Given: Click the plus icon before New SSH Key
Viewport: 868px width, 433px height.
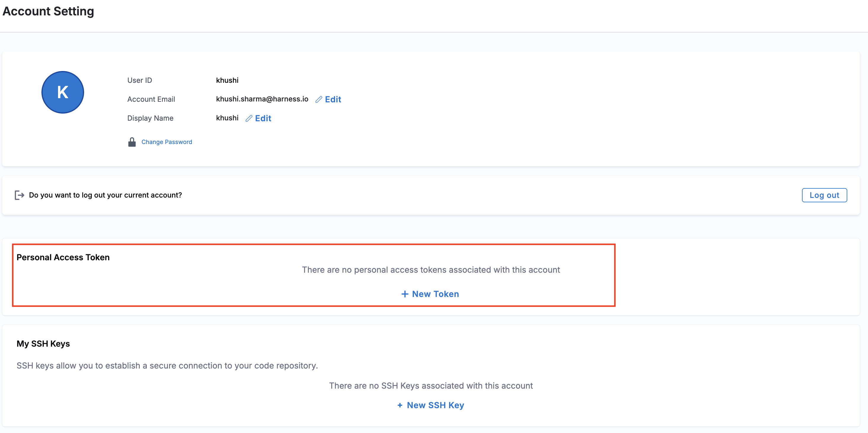Looking at the screenshot, I should 400,405.
